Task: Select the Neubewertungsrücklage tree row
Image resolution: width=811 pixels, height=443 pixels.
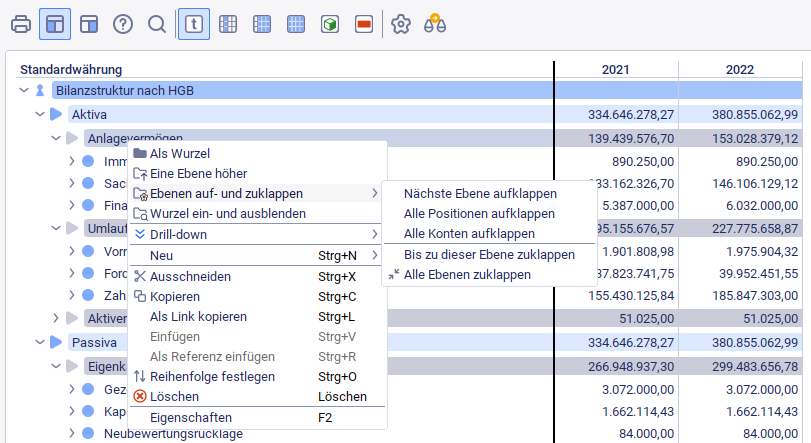Action: tap(173, 433)
